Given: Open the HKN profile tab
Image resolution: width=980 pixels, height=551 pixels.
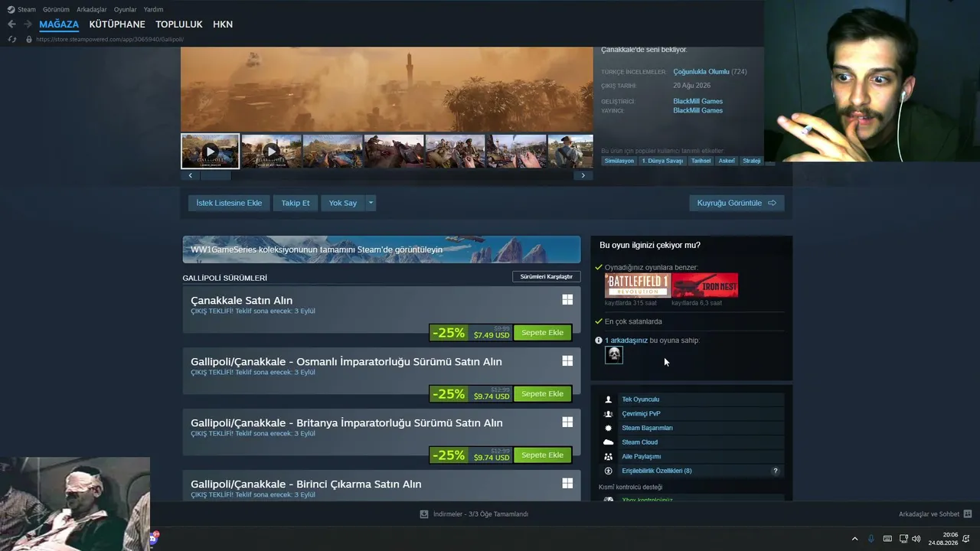Looking at the screenshot, I should (x=223, y=24).
